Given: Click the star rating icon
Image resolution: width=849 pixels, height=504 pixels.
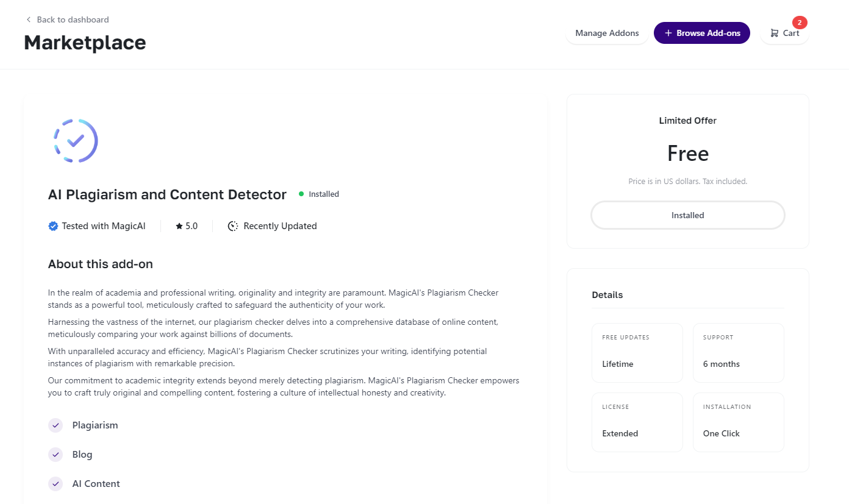Looking at the screenshot, I should [x=179, y=226].
